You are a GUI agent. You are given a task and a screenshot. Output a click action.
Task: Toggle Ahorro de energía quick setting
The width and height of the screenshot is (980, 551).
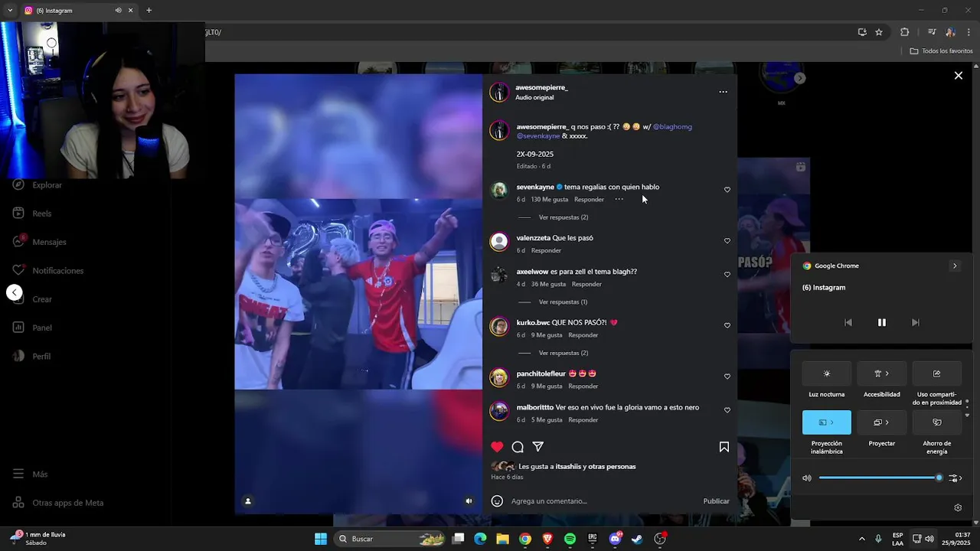937,422
